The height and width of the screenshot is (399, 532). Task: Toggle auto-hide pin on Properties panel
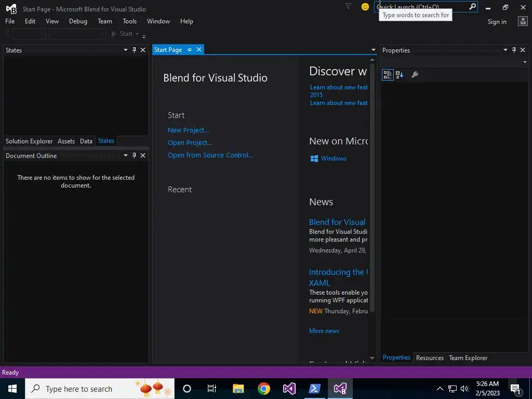[514, 50]
